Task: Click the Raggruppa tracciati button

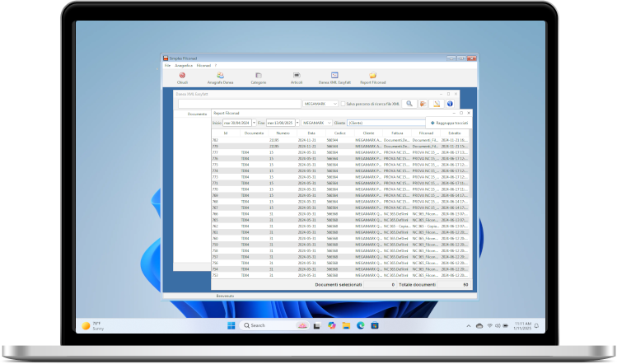Action: click(x=449, y=123)
